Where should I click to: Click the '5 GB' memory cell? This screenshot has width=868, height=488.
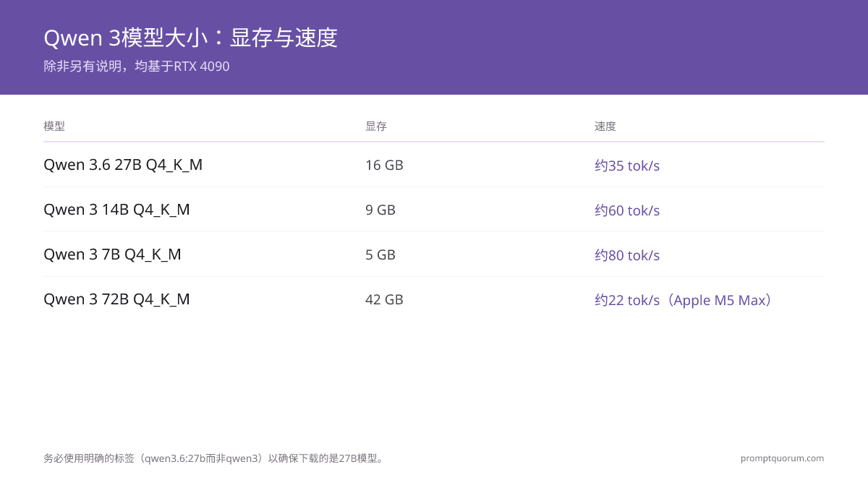[380, 255]
